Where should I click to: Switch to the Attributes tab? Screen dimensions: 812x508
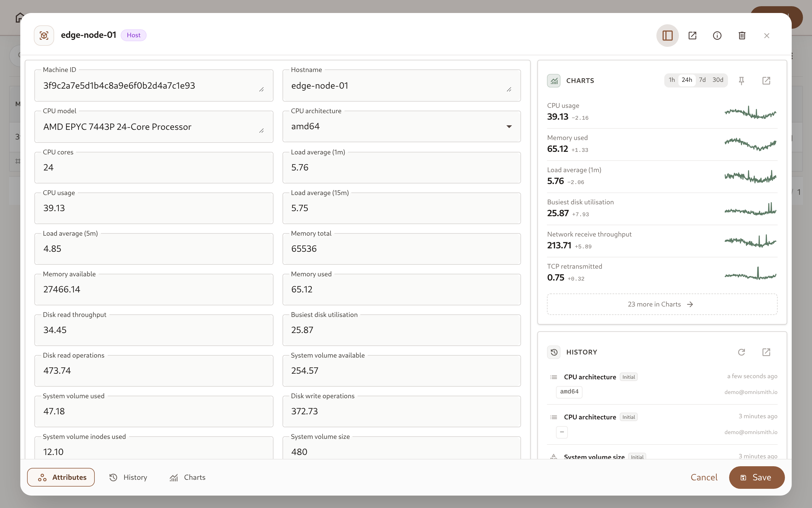61,477
